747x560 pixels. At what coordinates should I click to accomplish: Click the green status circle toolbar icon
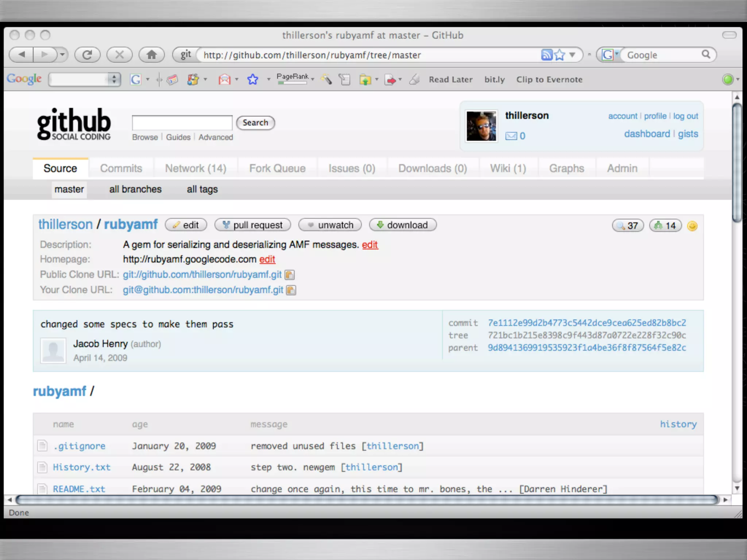[x=728, y=79]
